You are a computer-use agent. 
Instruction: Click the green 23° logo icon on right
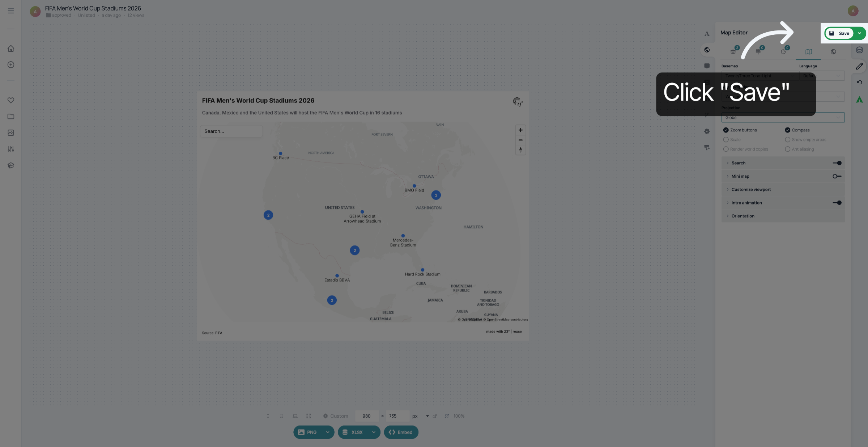coord(859,100)
